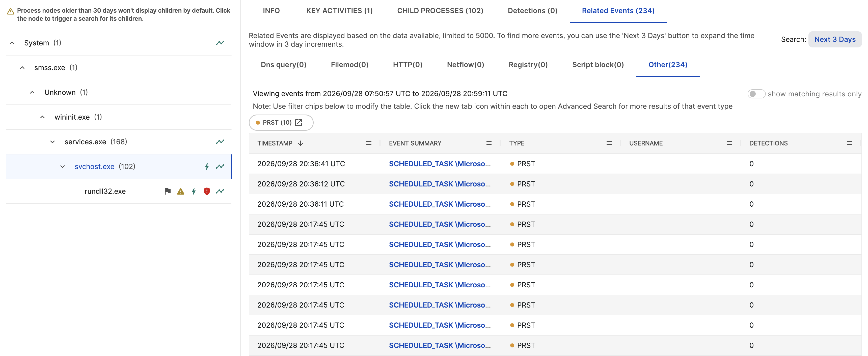Collapse the smss.exe tree node

coord(22,68)
